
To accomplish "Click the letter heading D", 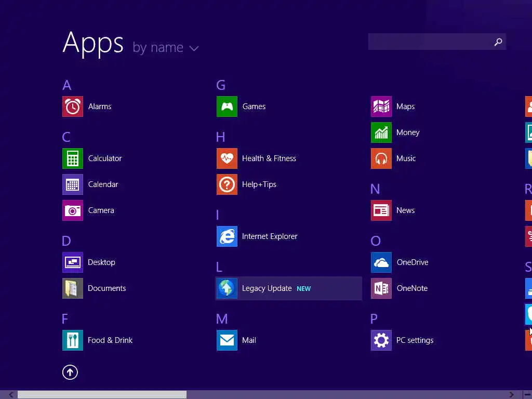I will (x=66, y=241).
